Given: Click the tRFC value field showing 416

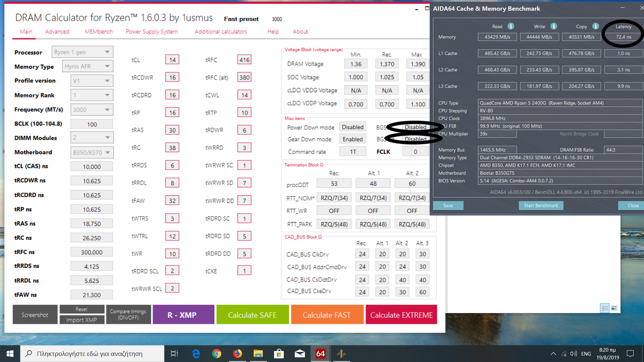Looking at the screenshot, I should pos(245,60).
